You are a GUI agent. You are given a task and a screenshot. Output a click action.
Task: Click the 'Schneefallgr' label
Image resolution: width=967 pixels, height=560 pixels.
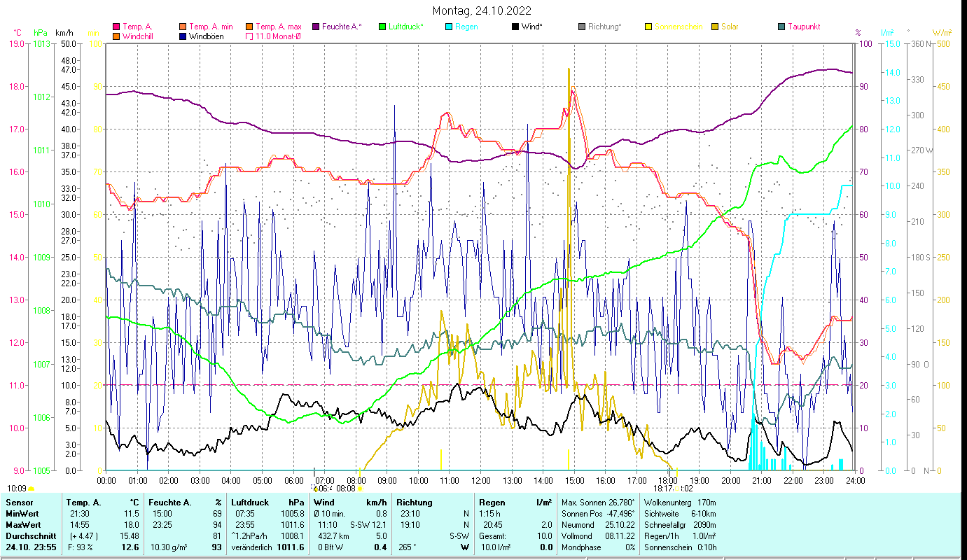(665, 525)
